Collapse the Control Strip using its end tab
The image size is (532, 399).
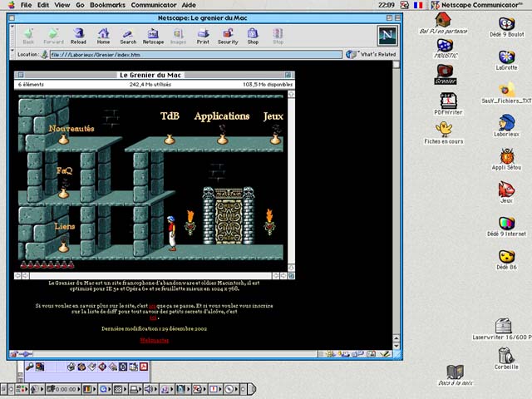[252, 389]
